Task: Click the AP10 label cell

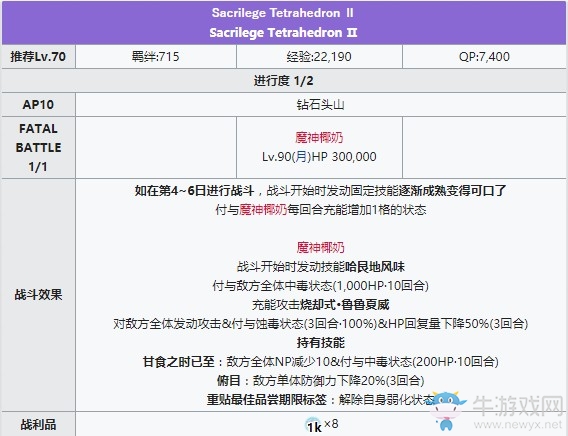Action: click(38, 105)
